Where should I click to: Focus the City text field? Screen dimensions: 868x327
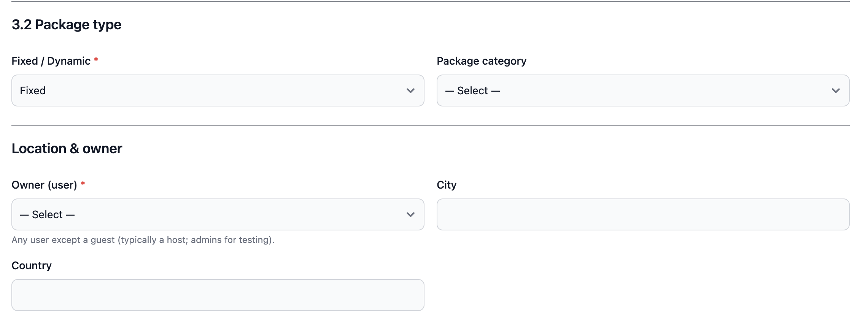643,214
